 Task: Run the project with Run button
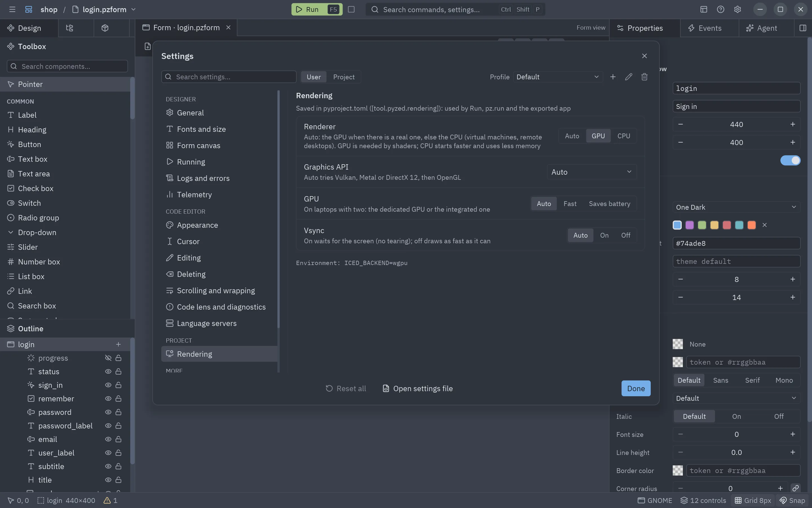click(x=317, y=9)
